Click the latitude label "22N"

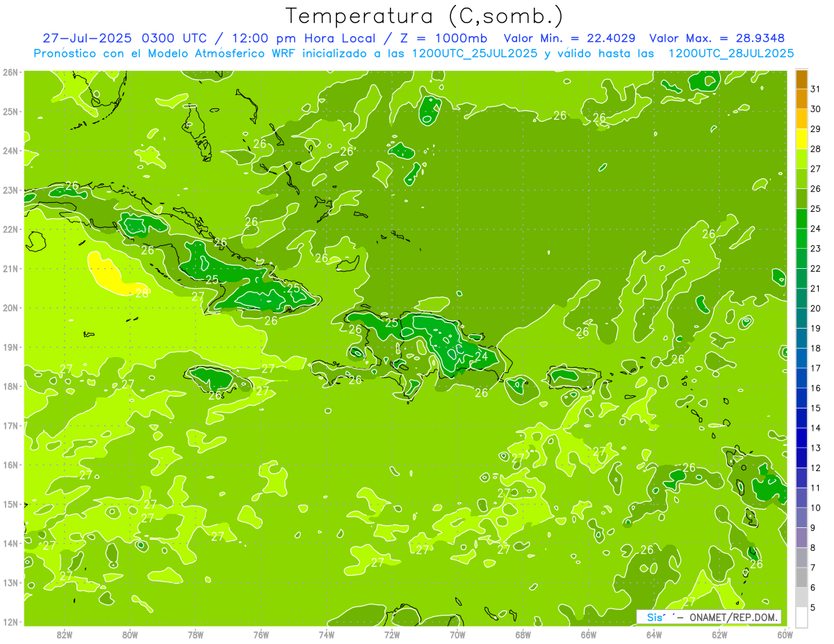(10, 229)
